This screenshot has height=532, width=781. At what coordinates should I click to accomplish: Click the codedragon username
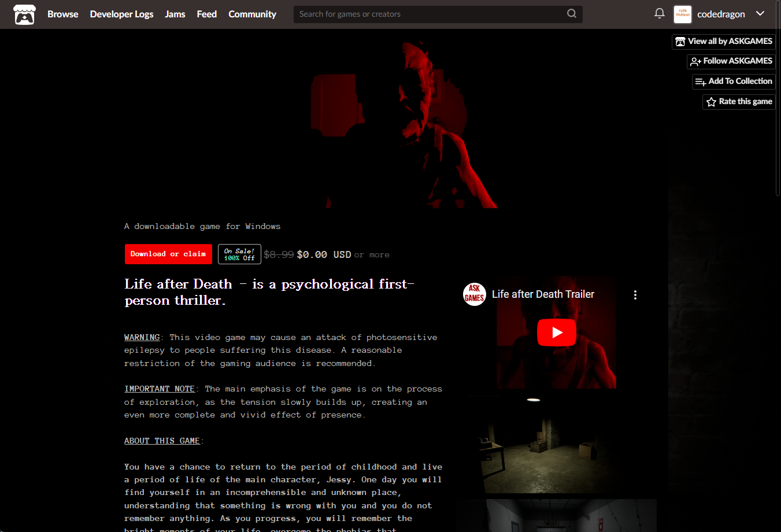click(x=721, y=14)
